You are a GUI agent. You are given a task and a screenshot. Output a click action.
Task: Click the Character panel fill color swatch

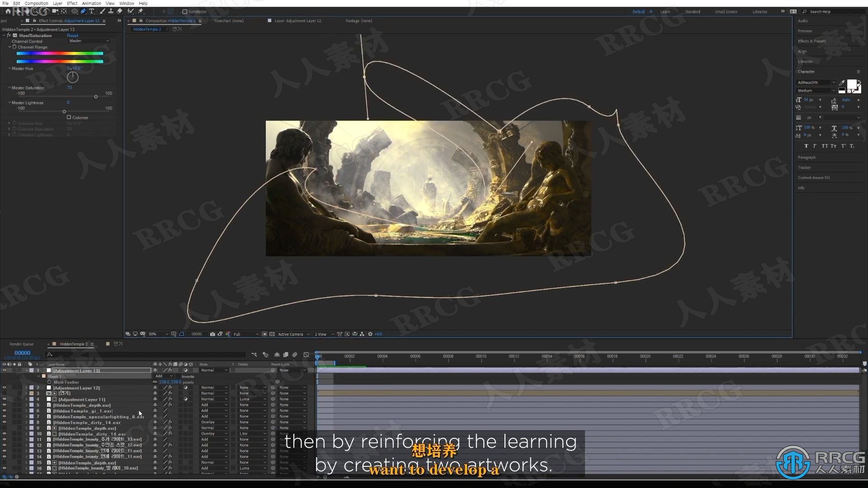(x=852, y=84)
